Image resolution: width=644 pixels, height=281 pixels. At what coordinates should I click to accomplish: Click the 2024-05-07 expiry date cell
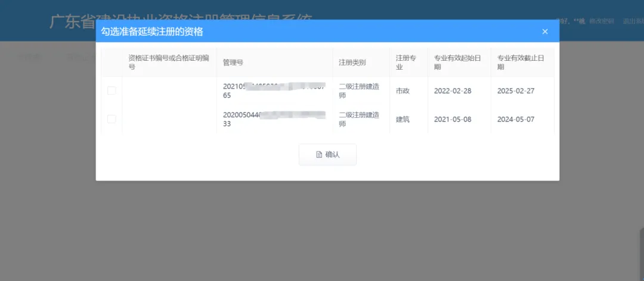click(516, 120)
